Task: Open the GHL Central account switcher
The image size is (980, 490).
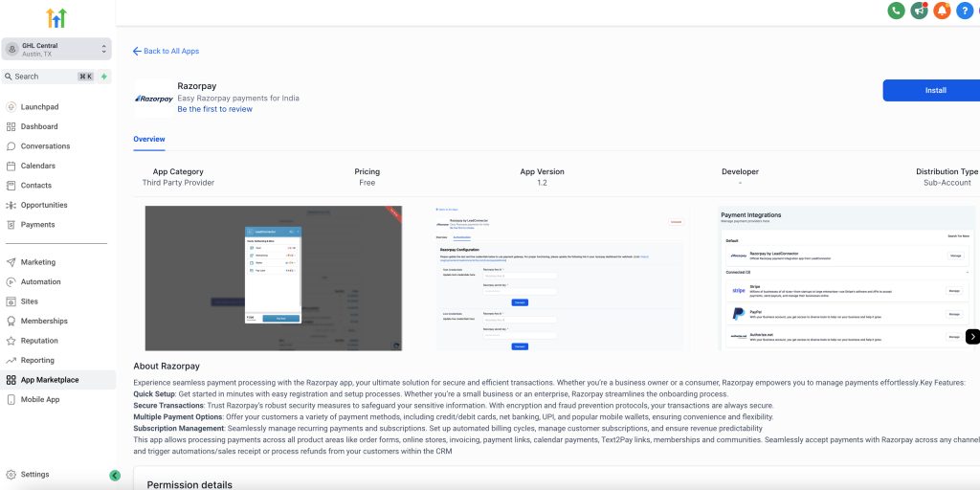Action: pyautogui.click(x=56, y=50)
